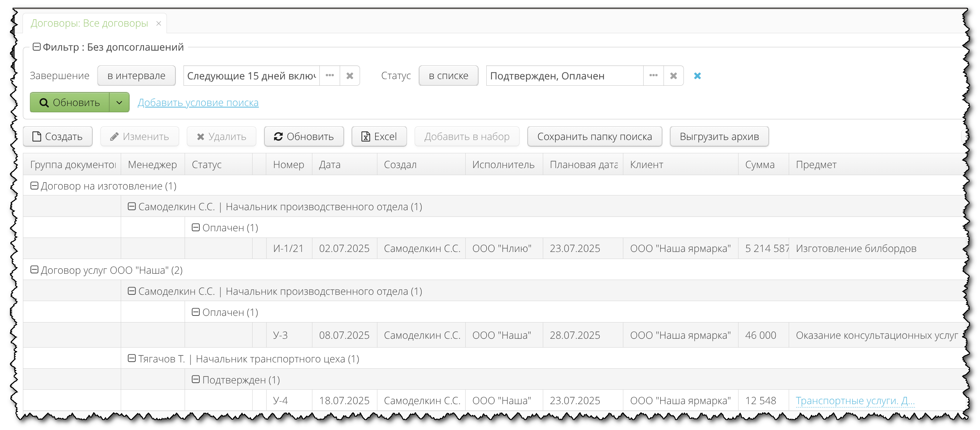Click the Добавить условие поиска link

198,102
